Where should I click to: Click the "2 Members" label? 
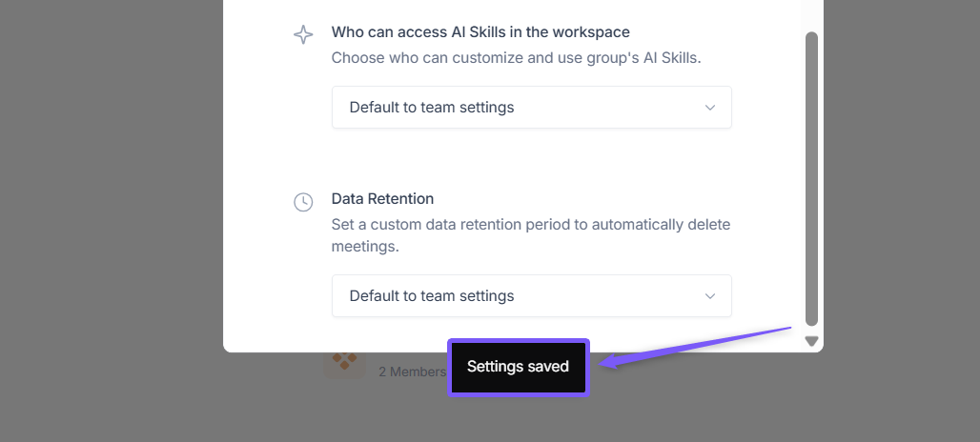click(x=412, y=372)
